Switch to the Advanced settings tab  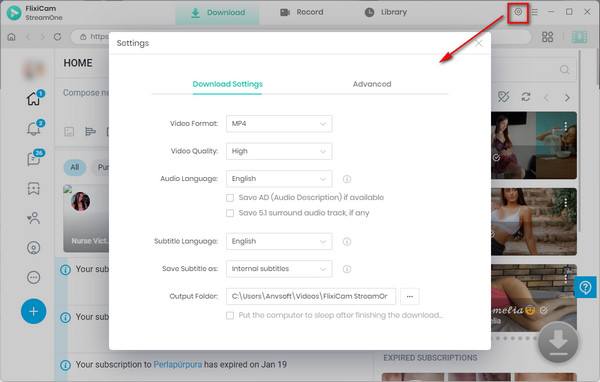[372, 84]
